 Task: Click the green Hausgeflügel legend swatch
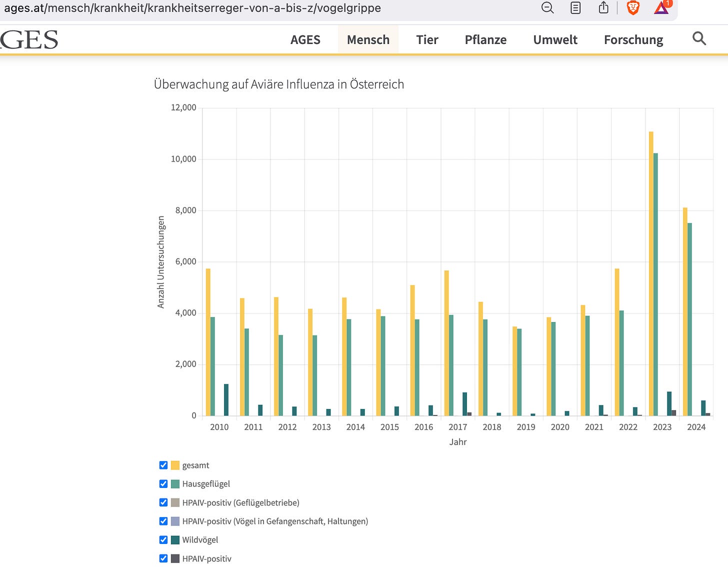[175, 483]
